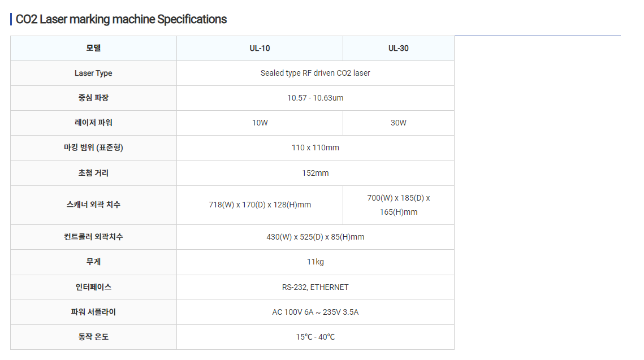
Task: Click the 모델 header cell
Action: [93, 48]
